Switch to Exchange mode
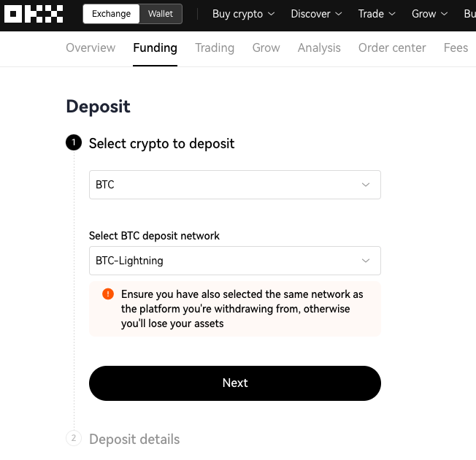The height and width of the screenshot is (460, 476). point(111,14)
